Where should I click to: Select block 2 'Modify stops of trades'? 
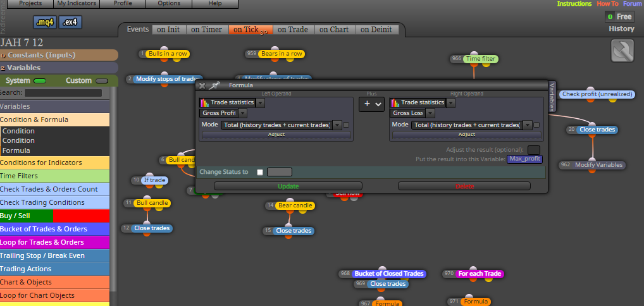tap(168, 79)
